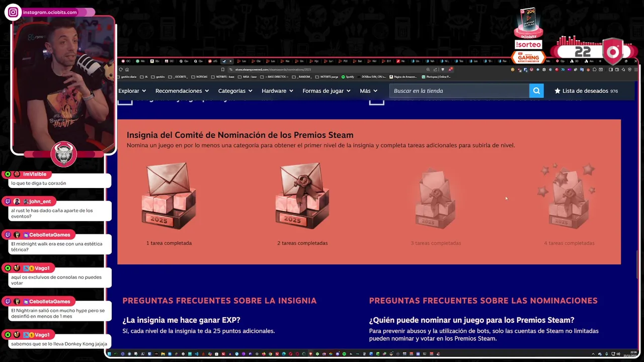The image size is (644, 362).
Task: Open the NOTIBITS purga bookmark folder
Action: [x=327, y=77]
